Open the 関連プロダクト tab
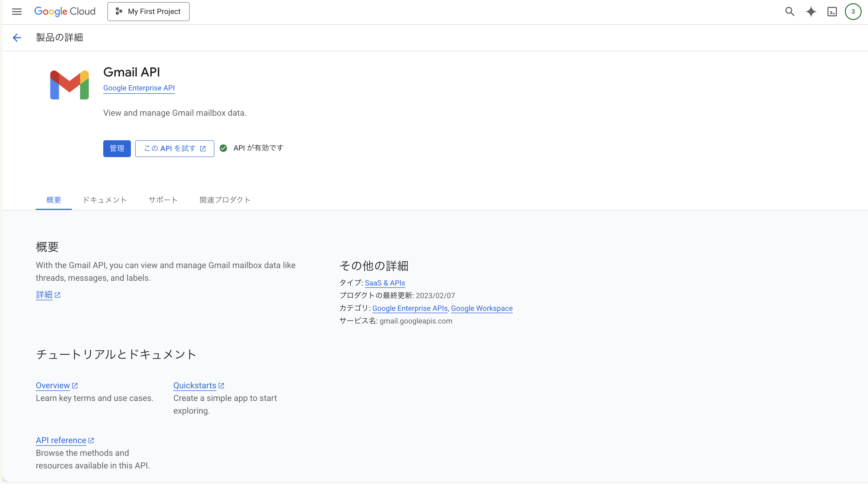This screenshot has height=484, width=868. 225,200
